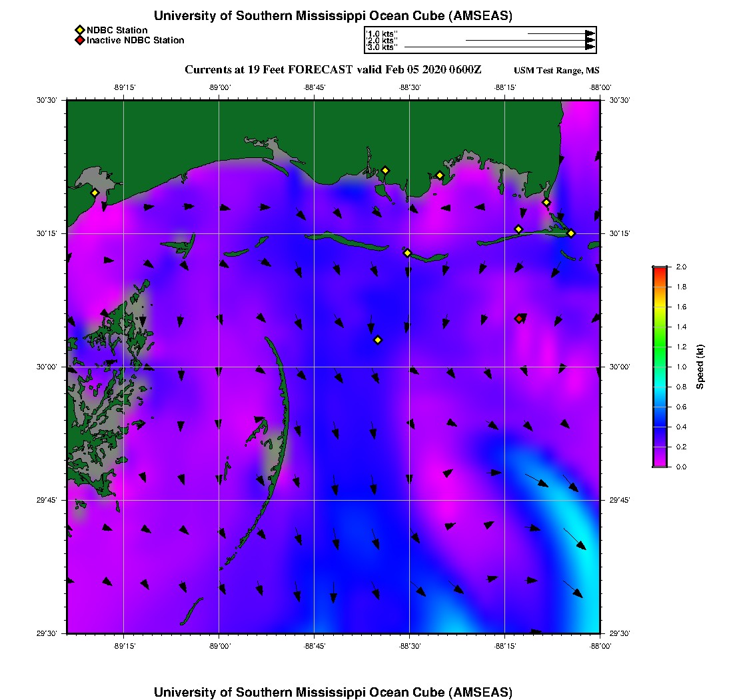
Task: Click the vertical Speed (kt) axis label
Action: tap(700, 367)
